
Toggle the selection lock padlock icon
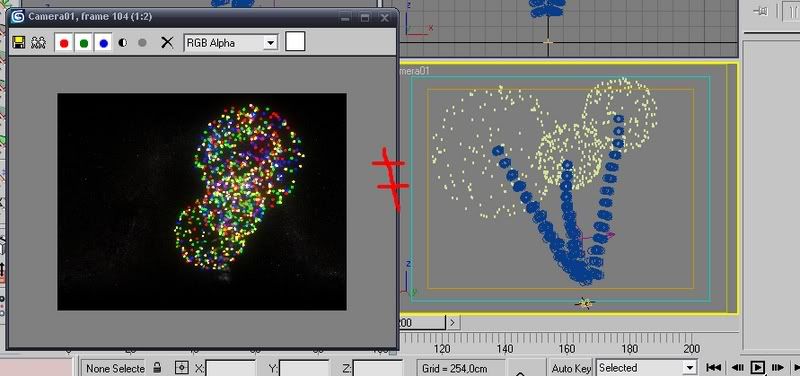click(x=158, y=367)
